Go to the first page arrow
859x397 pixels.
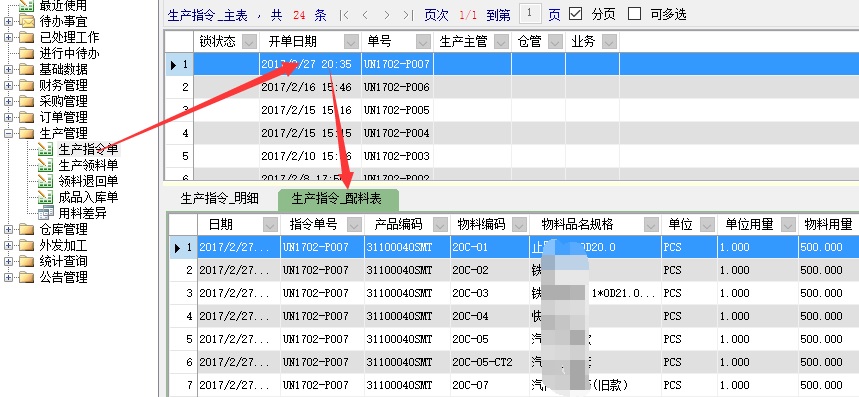click(x=344, y=15)
